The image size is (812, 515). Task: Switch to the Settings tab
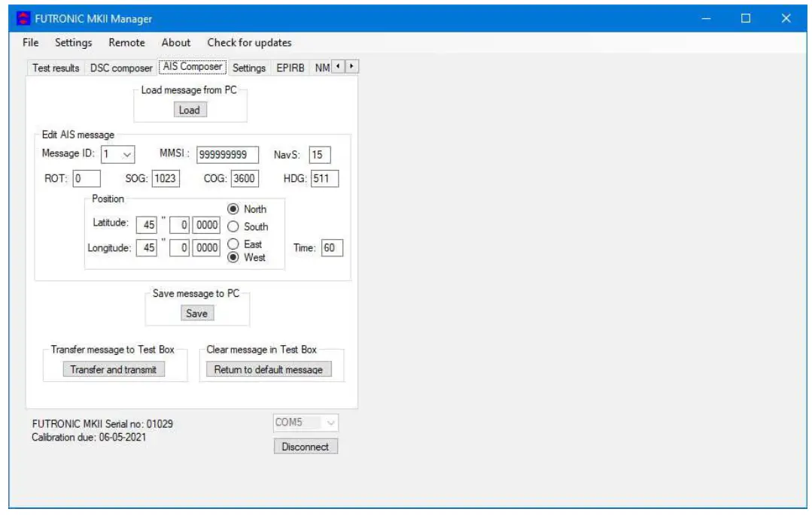pyautogui.click(x=249, y=68)
